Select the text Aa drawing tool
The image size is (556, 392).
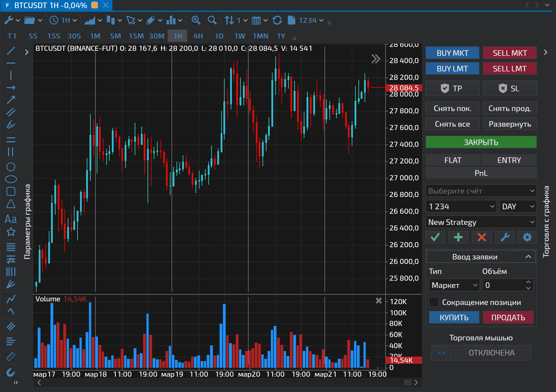11,219
